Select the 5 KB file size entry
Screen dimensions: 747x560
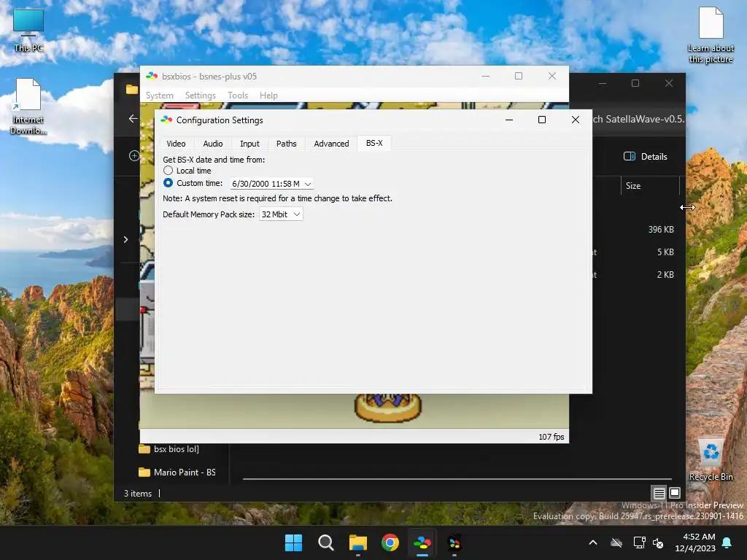[x=665, y=252]
